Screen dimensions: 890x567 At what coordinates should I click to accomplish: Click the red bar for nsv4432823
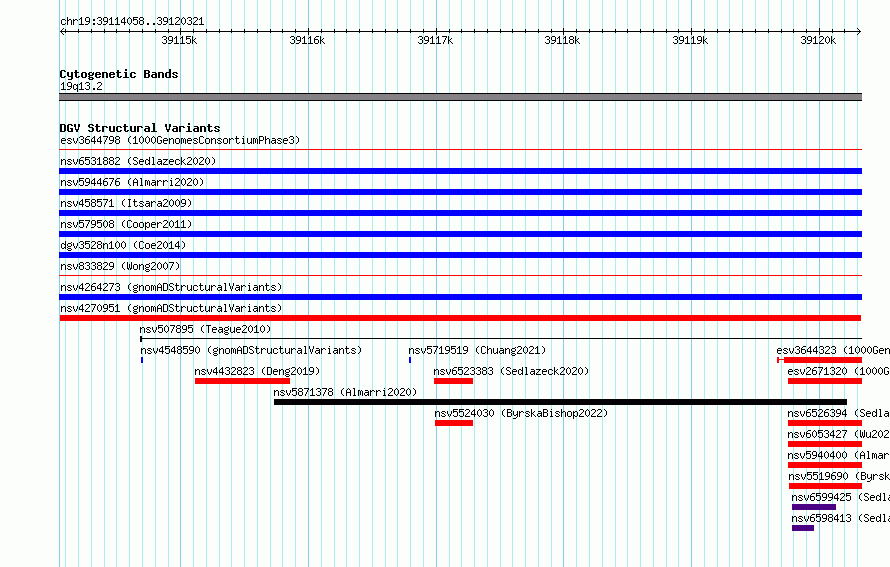(242, 381)
